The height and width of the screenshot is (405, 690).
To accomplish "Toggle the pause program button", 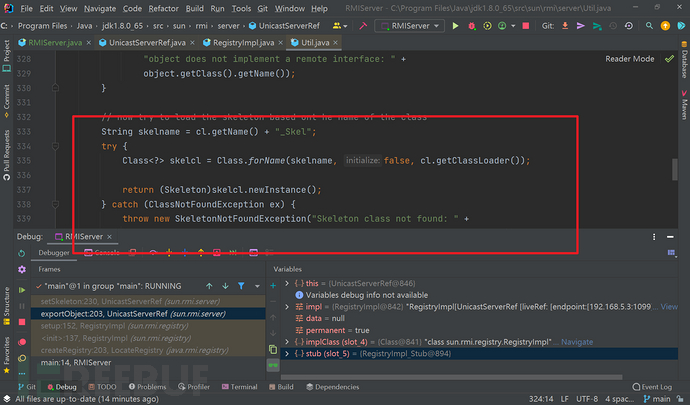I will pos(22,306).
